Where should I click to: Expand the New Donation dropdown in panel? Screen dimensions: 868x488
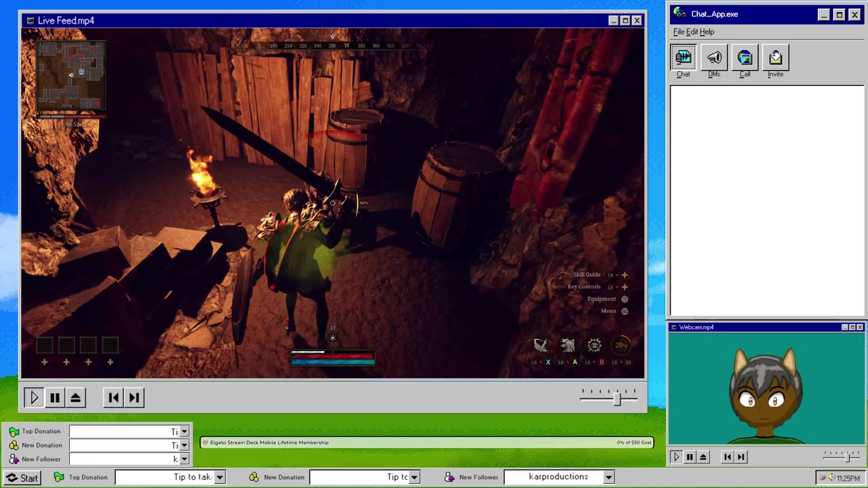[184, 445]
